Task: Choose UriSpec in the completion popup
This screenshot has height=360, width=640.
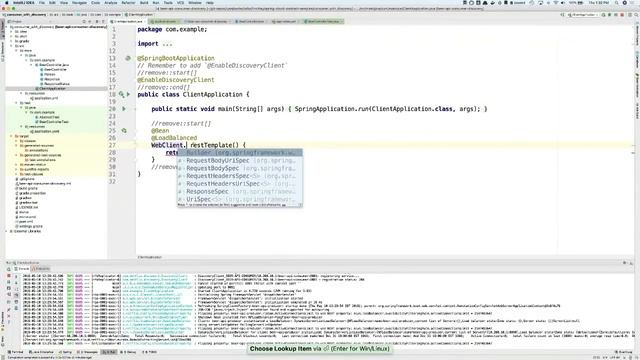Action: [x=240, y=199]
